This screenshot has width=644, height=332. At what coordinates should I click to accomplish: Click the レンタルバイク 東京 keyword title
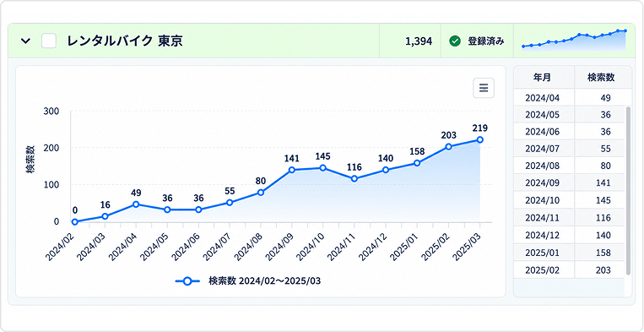125,41
